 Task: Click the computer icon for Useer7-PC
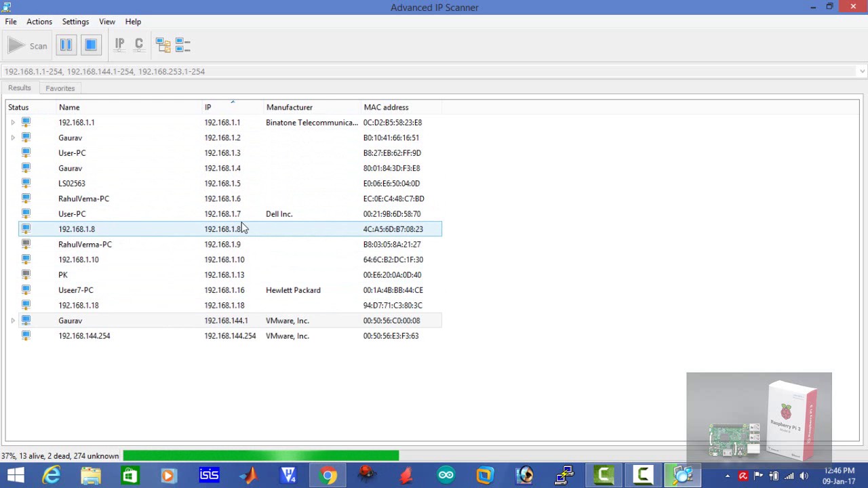pyautogui.click(x=26, y=290)
